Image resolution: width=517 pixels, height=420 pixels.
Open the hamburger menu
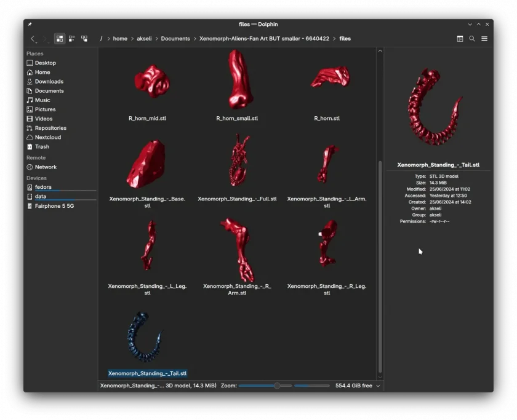click(484, 39)
